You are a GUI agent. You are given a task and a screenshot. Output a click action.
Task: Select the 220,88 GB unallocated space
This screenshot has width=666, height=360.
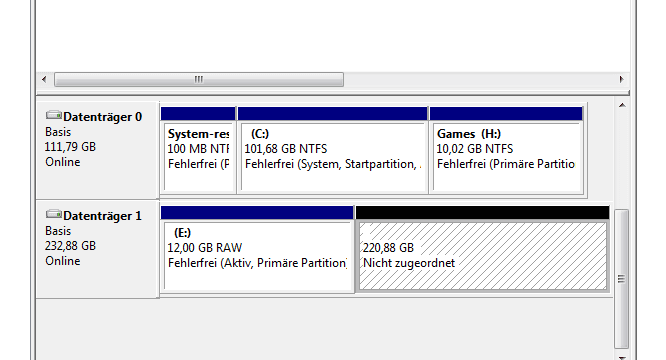(x=483, y=249)
